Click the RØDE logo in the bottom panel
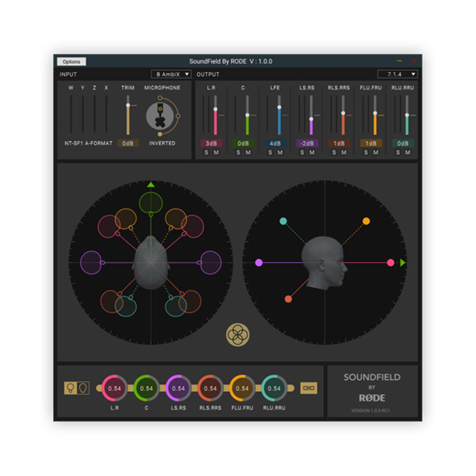This screenshot has width=476, height=476. [373, 398]
